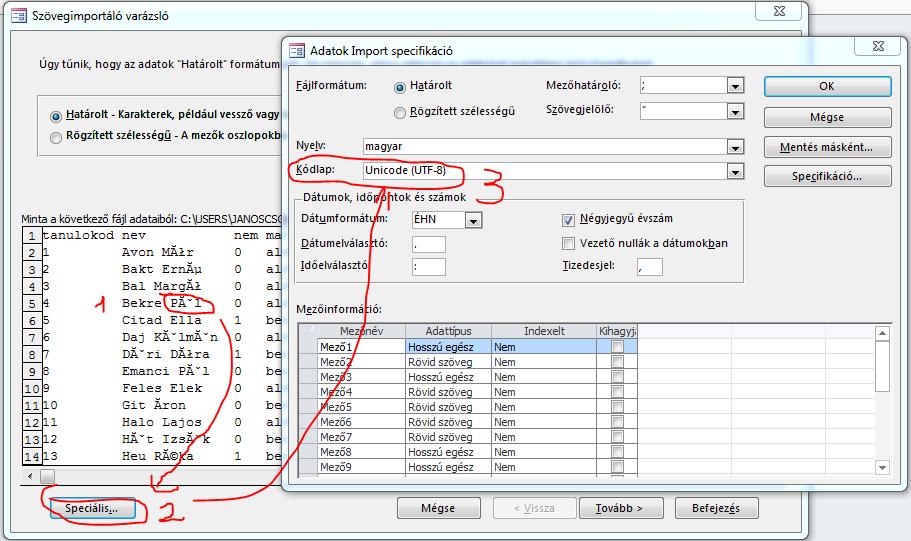Click Mégse at the wizard bottom
The width and height of the screenshot is (911, 541).
(x=439, y=508)
